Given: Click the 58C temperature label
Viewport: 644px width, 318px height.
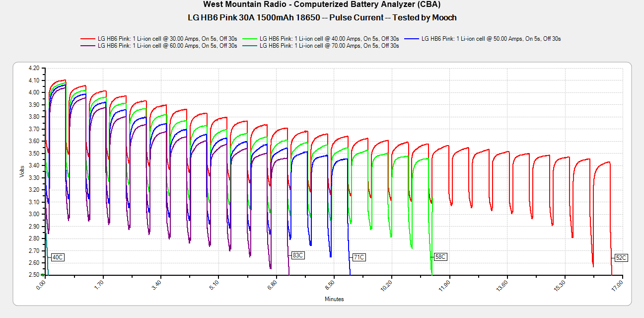Looking at the screenshot, I should tap(440, 257).
